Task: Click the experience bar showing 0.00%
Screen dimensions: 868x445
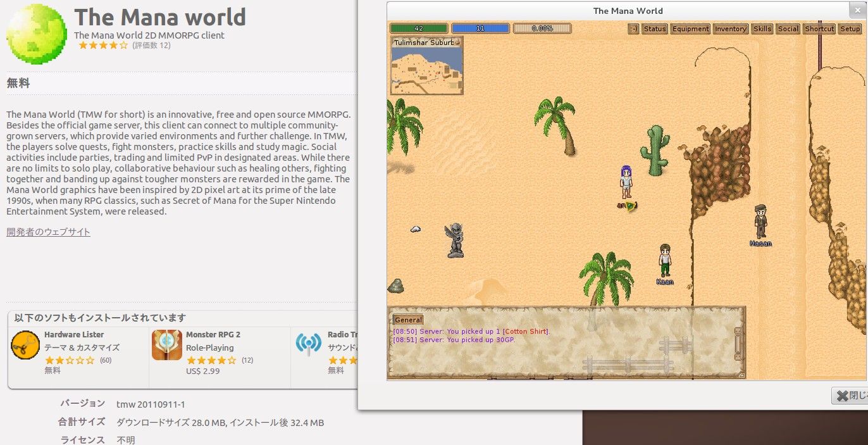Action: pyautogui.click(x=542, y=28)
